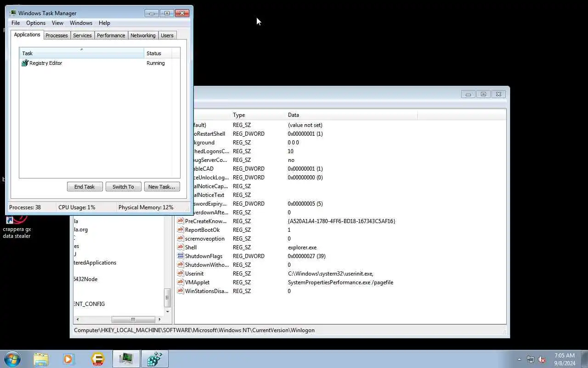Click the registry path in status bar
The height and width of the screenshot is (368, 588).
coord(194,330)
